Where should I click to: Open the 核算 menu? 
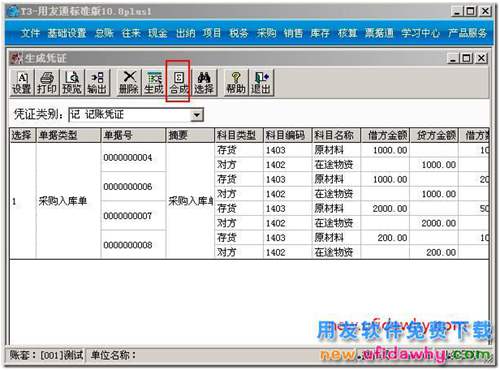pos(347,33)
